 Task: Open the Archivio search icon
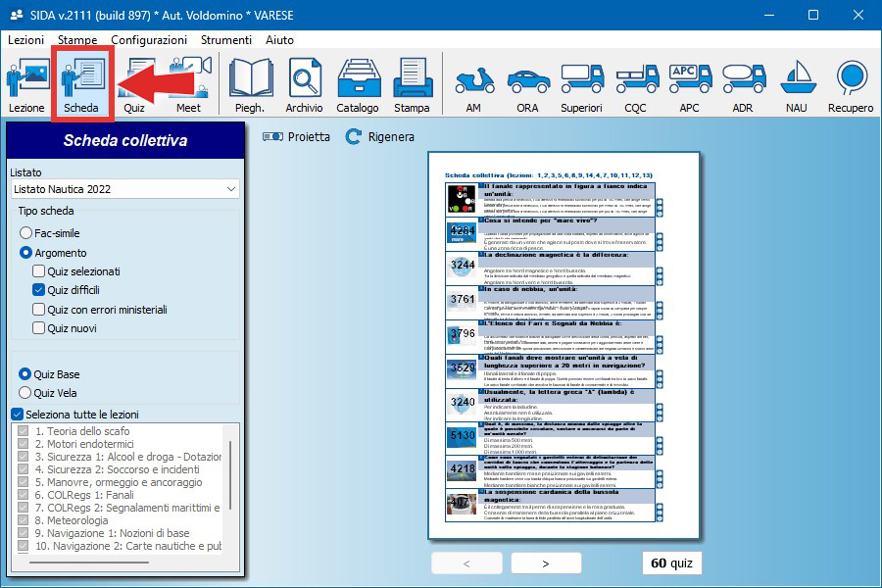(x=304, y=85)
